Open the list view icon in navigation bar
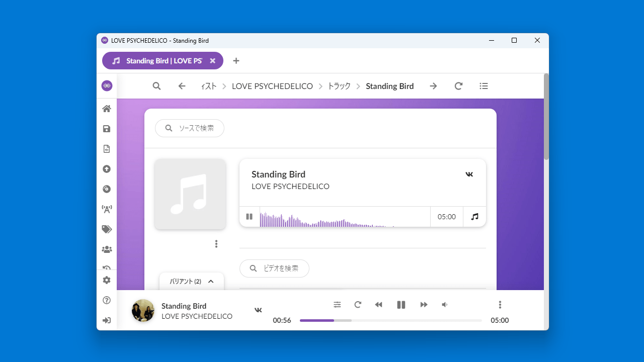The height and width of the screenshot is (362, 644). click(x=484, y=86)
